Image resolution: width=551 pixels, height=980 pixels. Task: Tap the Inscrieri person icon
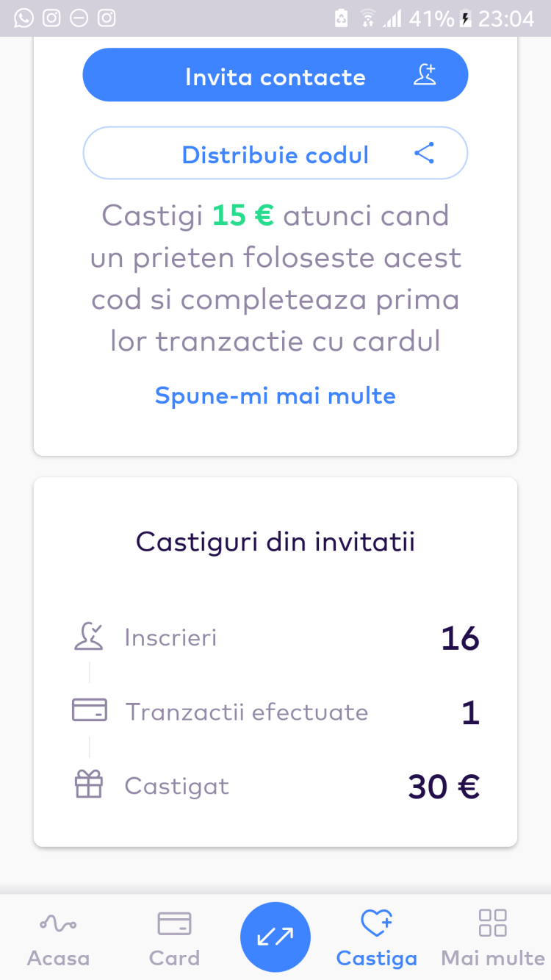click(89, 637)
